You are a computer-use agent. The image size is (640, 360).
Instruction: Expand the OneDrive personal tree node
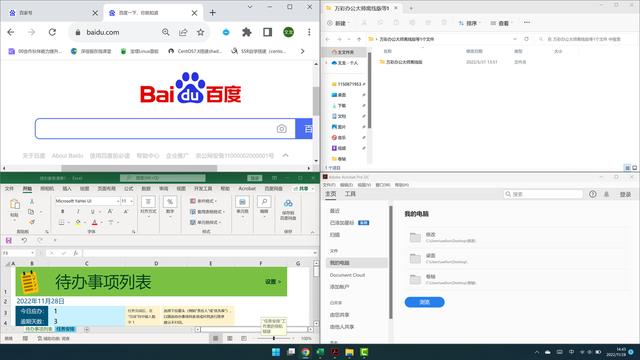click(x=326, y=63)
